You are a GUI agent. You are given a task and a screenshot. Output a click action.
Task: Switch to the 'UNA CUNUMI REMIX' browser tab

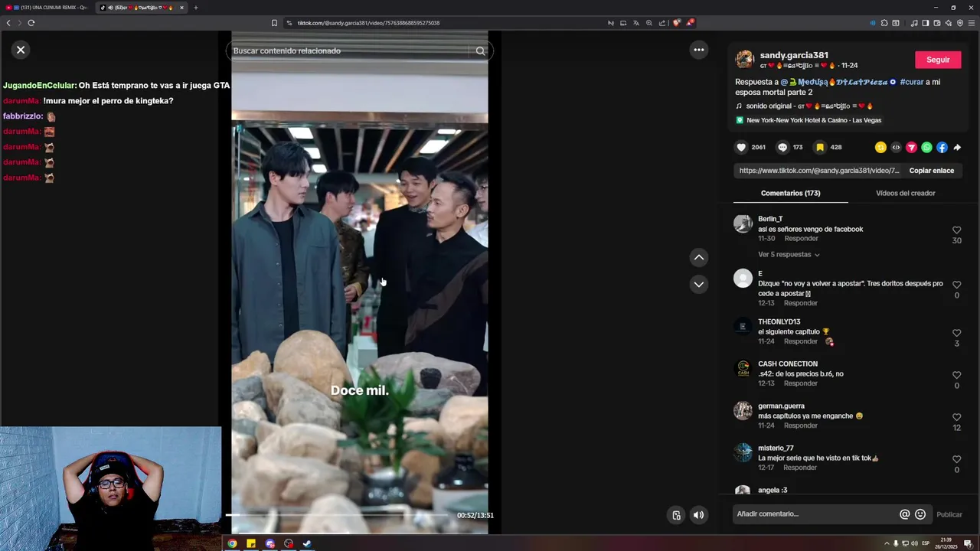(x=47, y=8)
